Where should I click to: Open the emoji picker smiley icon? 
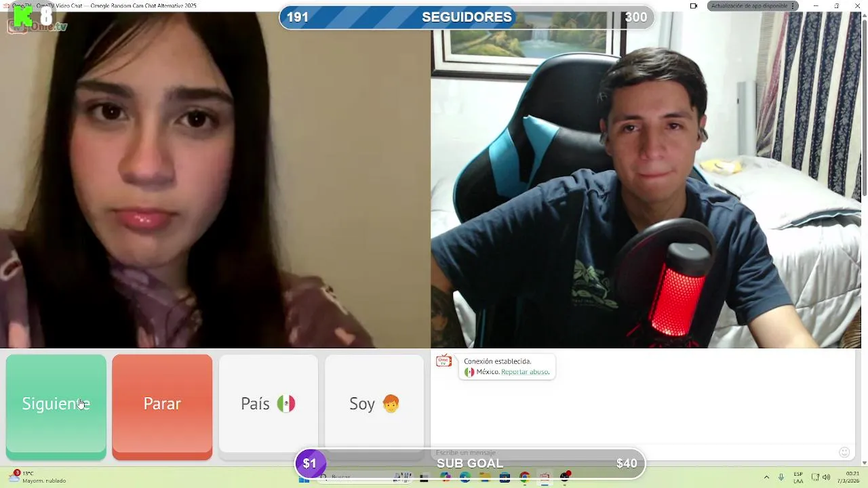pos(844,452)
